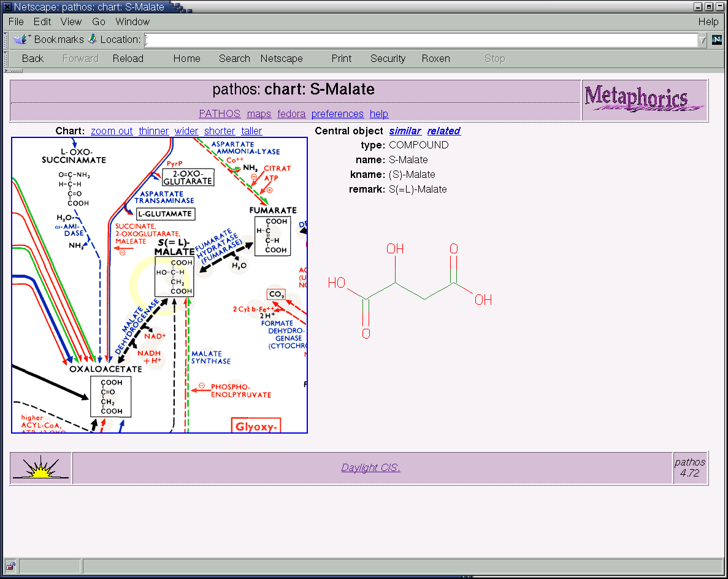Open the Security info button
The height and width of the screenshot is (579, 728).
tap(388, 58)
